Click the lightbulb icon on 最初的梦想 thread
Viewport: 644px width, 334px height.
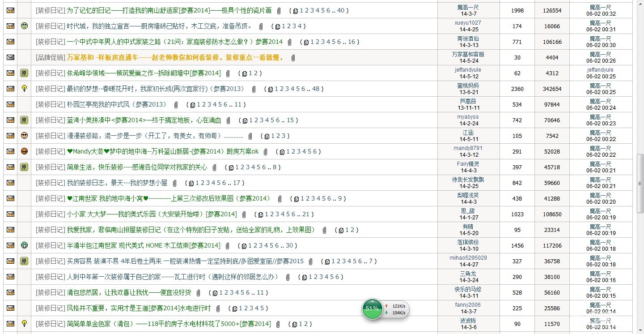click(24, 89)
